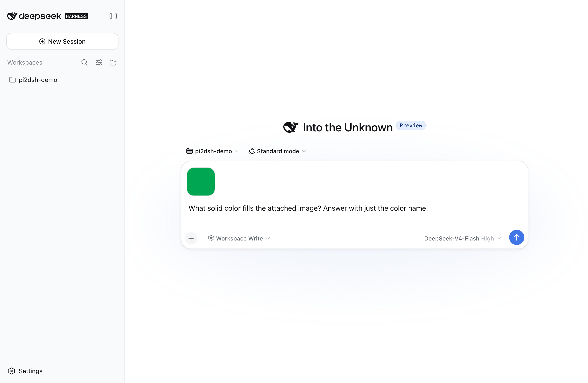Open workspace filter settings sliders icon
The image size is (588, 383).
coord(99,62)
